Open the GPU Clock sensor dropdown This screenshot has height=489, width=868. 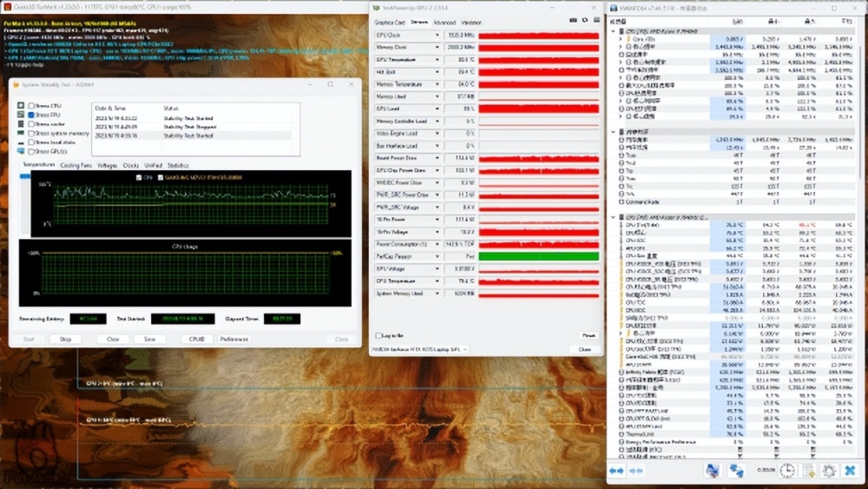coord(437,35)
